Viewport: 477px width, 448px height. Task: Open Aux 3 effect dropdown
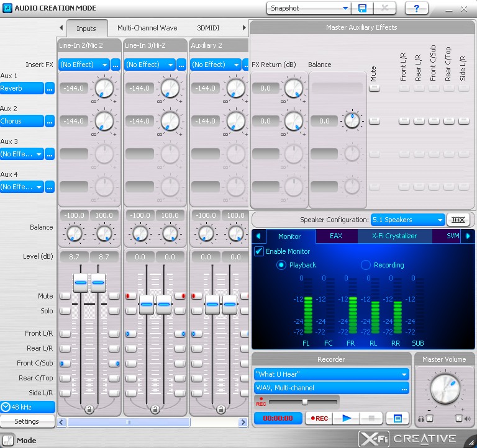click(22, 154)
